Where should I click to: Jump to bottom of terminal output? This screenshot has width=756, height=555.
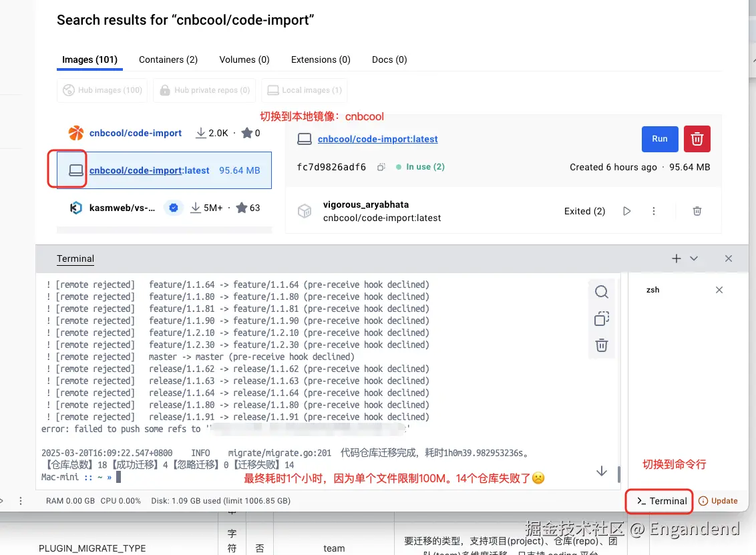[601, 471]
